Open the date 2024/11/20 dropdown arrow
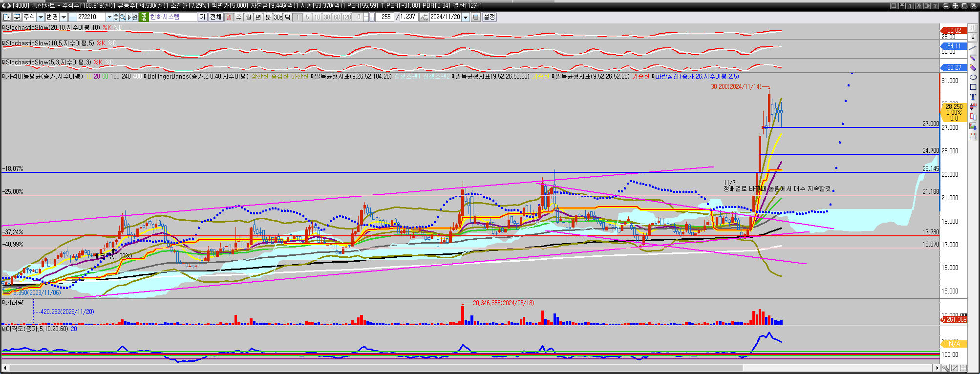Image resolution: width=980 pixels, height=374 pixels. tap(466, 17)
